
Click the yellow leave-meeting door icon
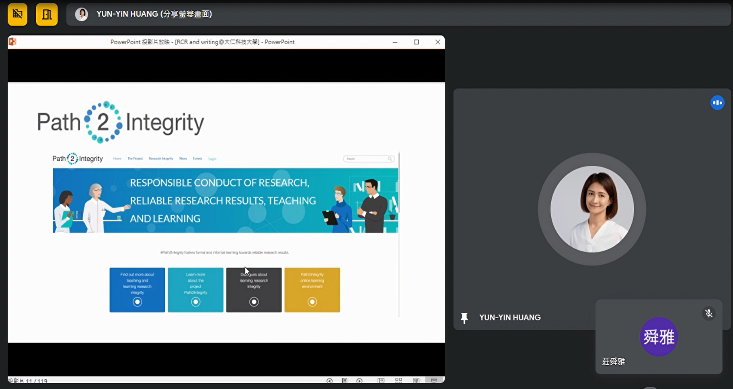pyautogui.click(x=47, y=14)
